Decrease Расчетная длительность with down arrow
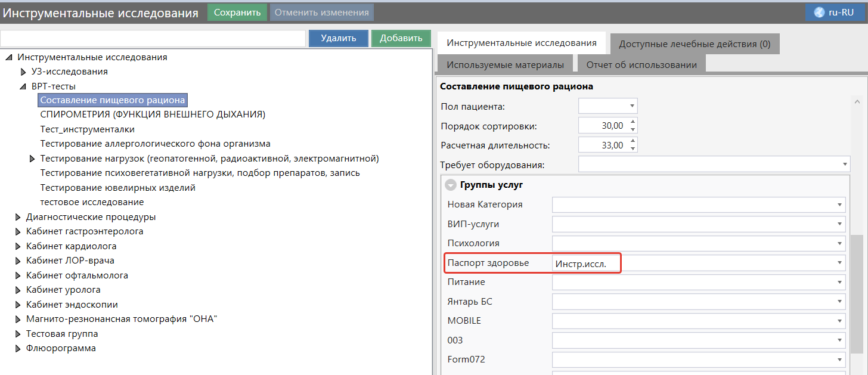 coord(633,148)
